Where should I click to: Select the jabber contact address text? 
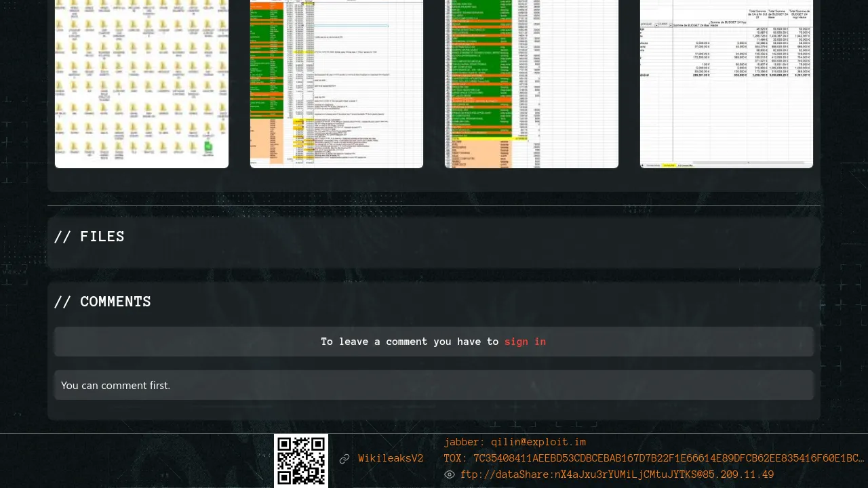click(x=515, y=443)
